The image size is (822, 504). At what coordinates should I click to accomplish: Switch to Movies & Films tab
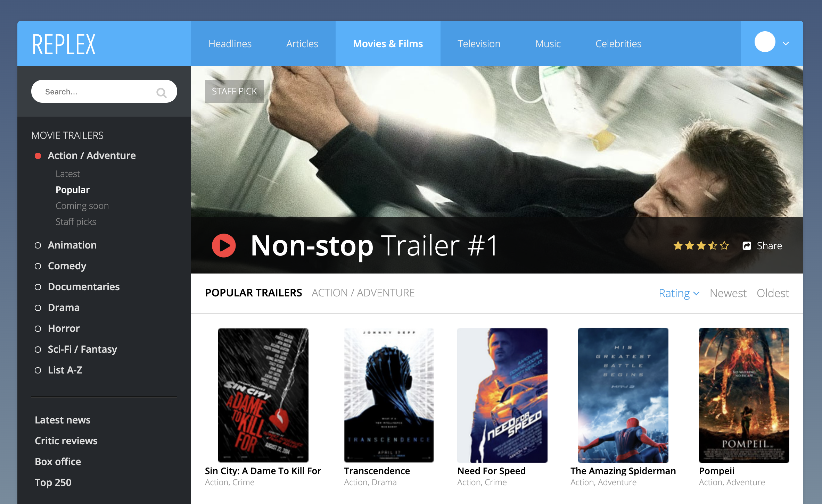[x=388, y=44]
